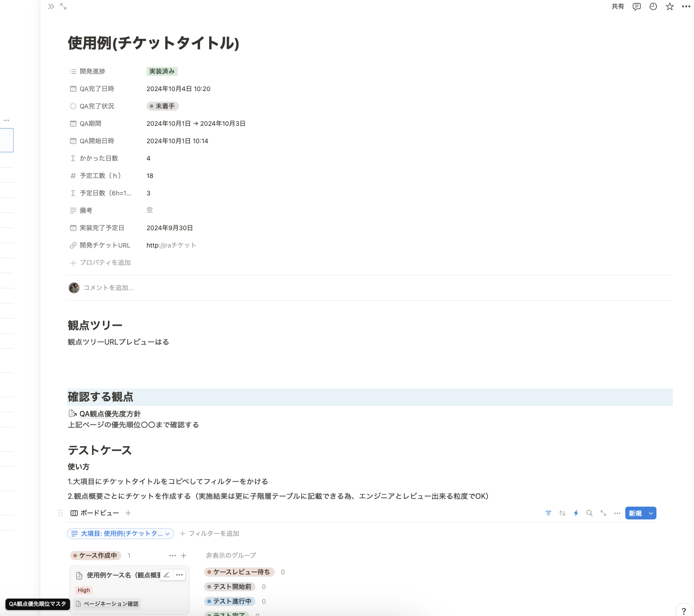View page history with the clock icon
This screenshot has height=616, width=694.
(x=653, y=6)
